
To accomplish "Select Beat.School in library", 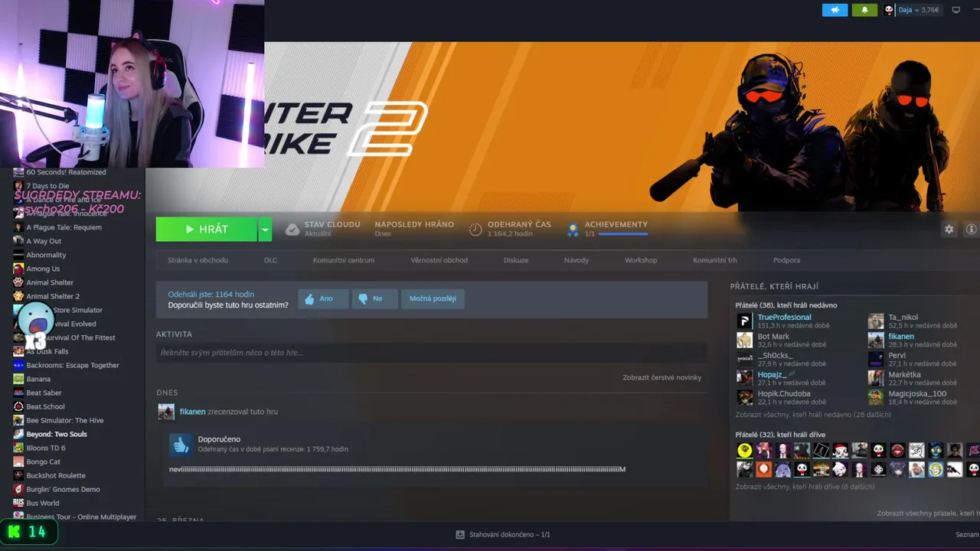I will point(45,406).
